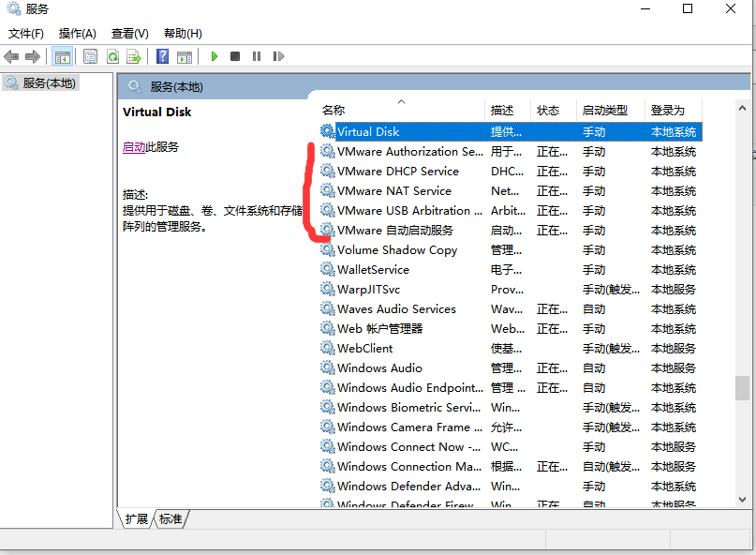Click the Refresh toolbar icon
This screenshot has width=756, height=555.
coord(112,56)
